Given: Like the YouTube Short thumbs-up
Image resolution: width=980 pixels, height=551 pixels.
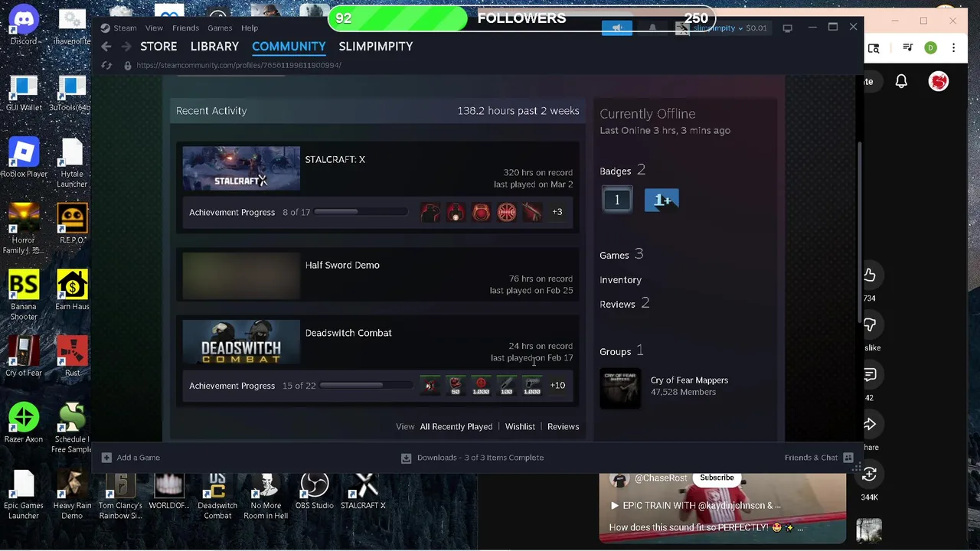Looking at the screenshot, I should (x=870, y=275).
